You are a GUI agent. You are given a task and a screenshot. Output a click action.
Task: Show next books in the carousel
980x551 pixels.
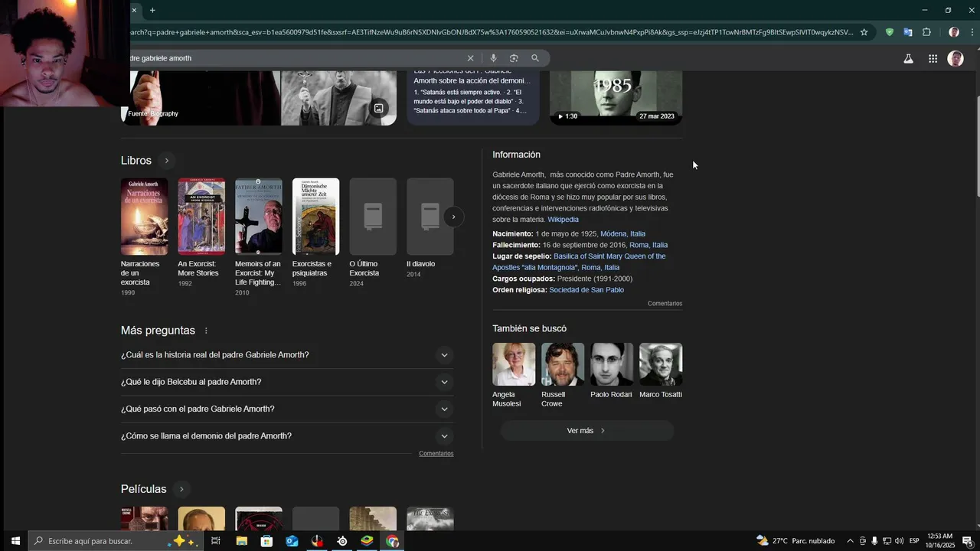453,217
